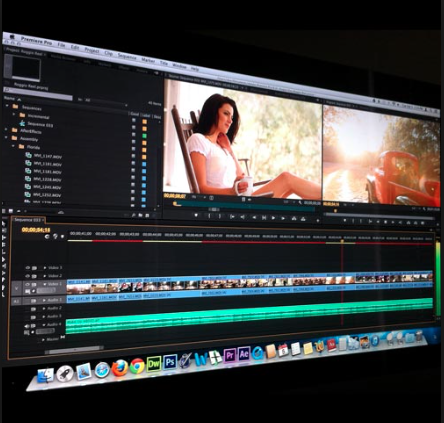Click Source monitor zoom scroll bar handle
The width and height of the screenshot is (444, 423).
(x=214, y=209)
